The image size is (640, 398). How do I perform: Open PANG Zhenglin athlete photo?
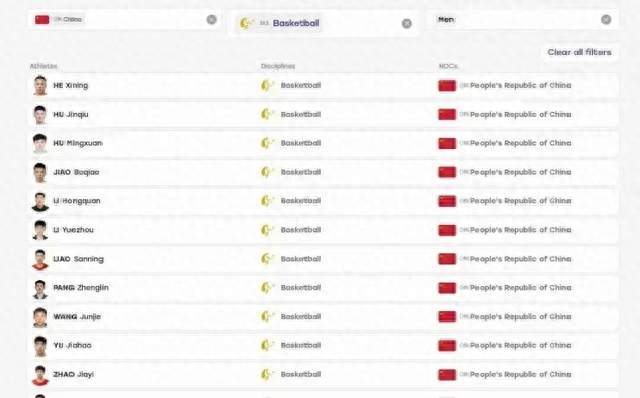click(x=40, y=288)
